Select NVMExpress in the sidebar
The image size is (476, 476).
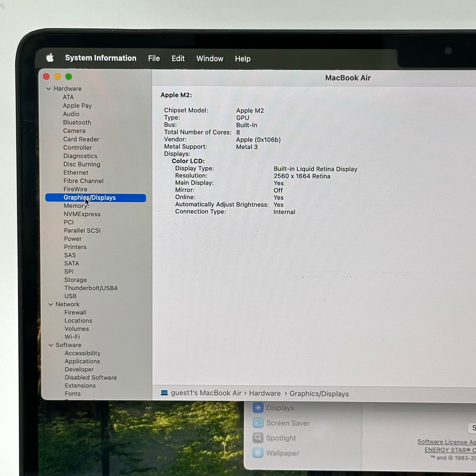pyautogui.click(x=82, y=214)
